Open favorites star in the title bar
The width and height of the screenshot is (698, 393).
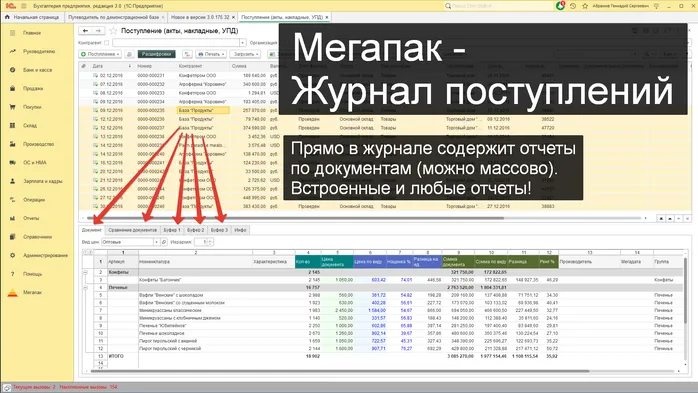[585, 6]
